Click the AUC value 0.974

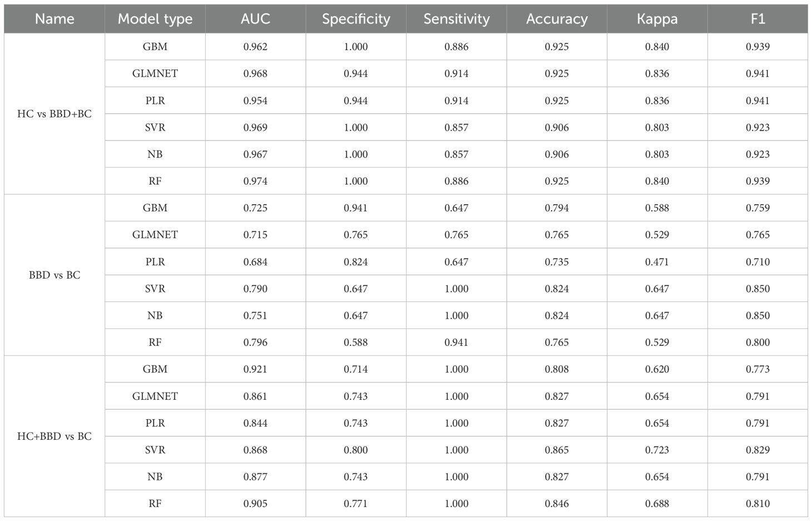pyautogui.click(x=255, y=181)
